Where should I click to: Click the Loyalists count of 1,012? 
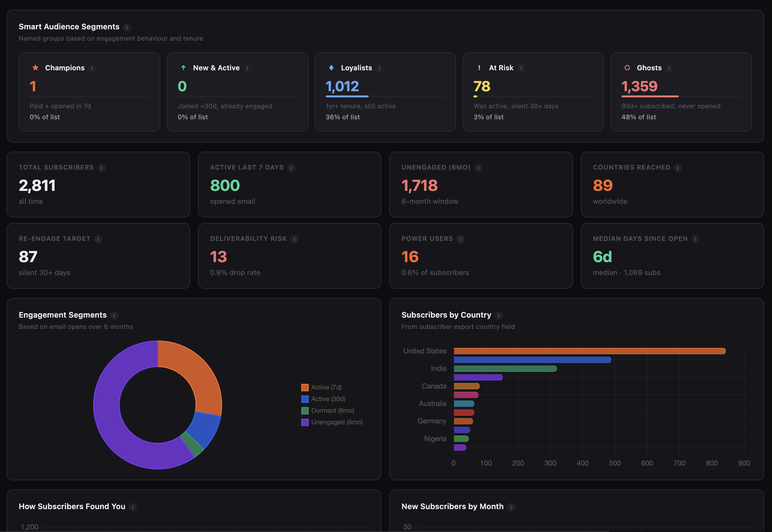(x=342, y=86)
